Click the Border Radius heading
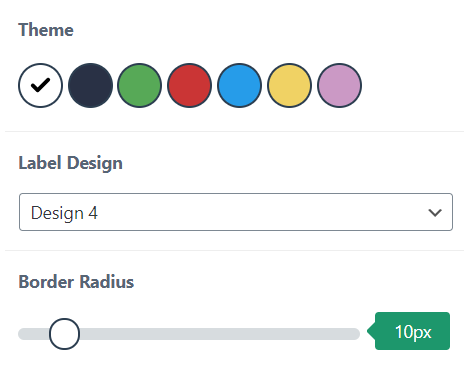Viewport: 471px width, 368px height. coord(76,282)
